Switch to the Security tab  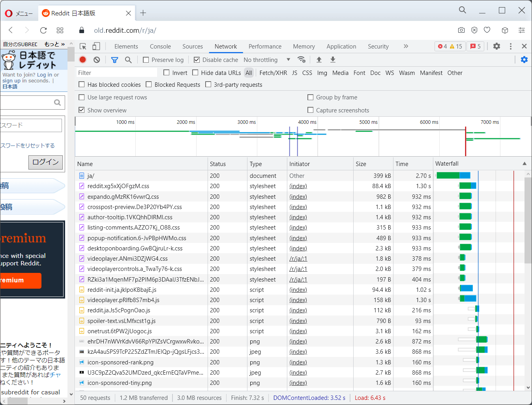pos(378,47)
